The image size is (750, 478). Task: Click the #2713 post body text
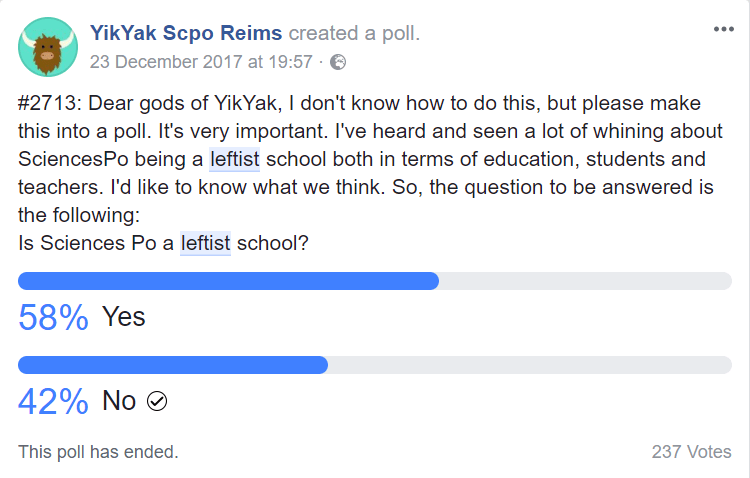[x=370, y=173]
